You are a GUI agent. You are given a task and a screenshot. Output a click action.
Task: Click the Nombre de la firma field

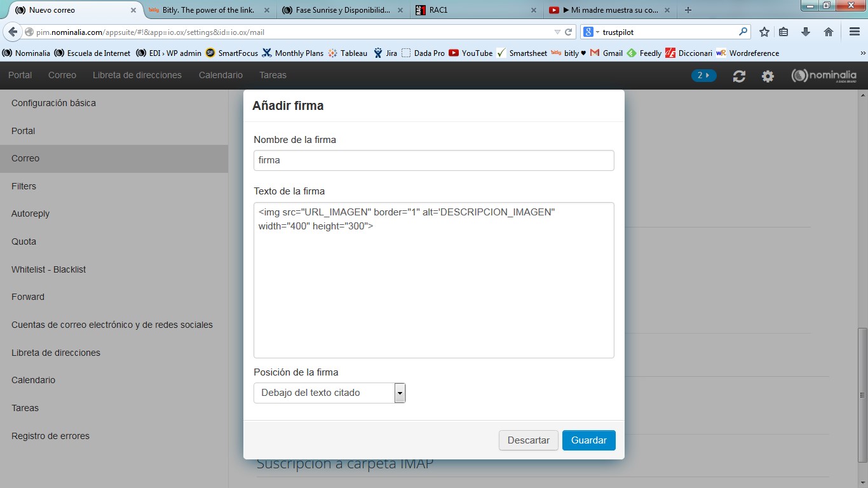pyautogui.click(x=433, y=160)
